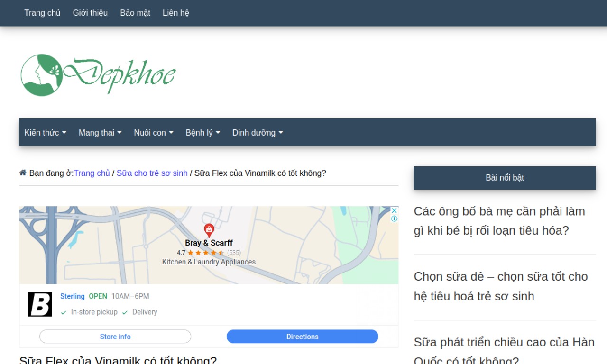
Task: Click the Delivery text in ad
Action: click(145, 312)
